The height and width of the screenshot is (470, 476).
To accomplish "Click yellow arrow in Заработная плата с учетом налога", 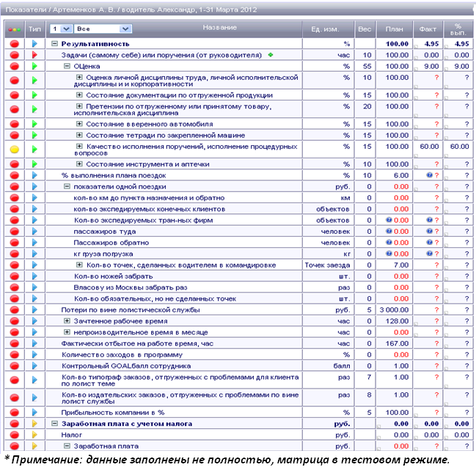I will pos(34,424).
